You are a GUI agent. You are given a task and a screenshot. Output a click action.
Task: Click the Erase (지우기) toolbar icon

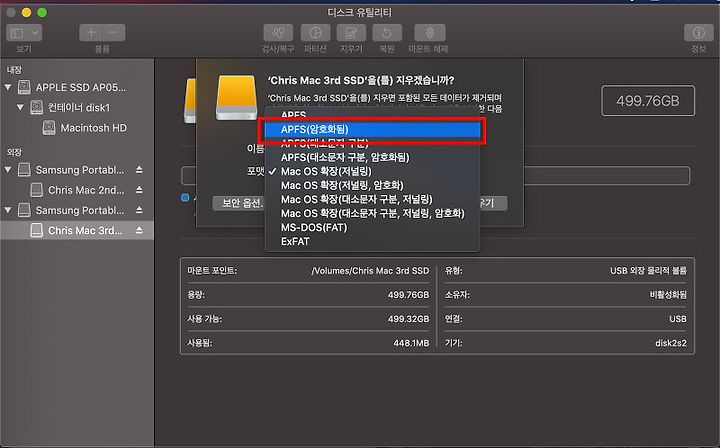click(x=351, y=33)
